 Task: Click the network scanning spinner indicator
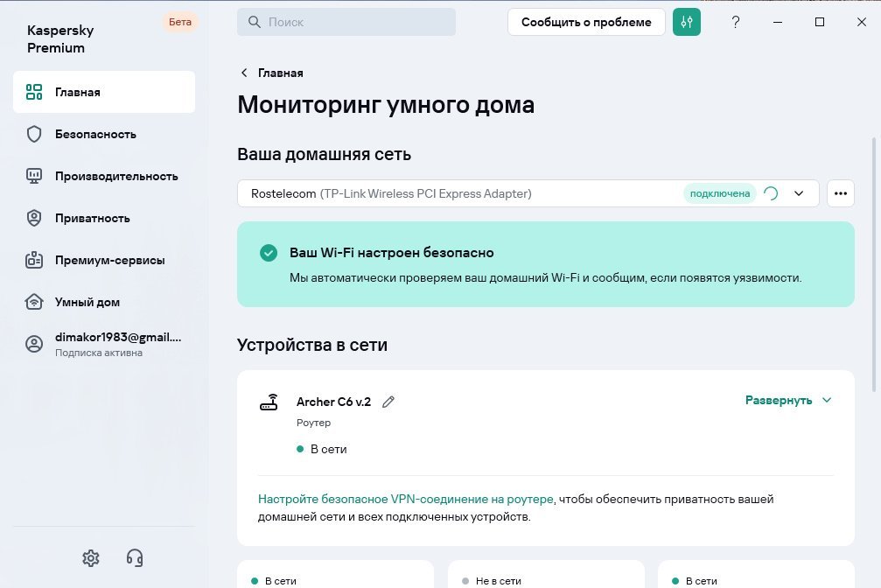coord(771,193)
